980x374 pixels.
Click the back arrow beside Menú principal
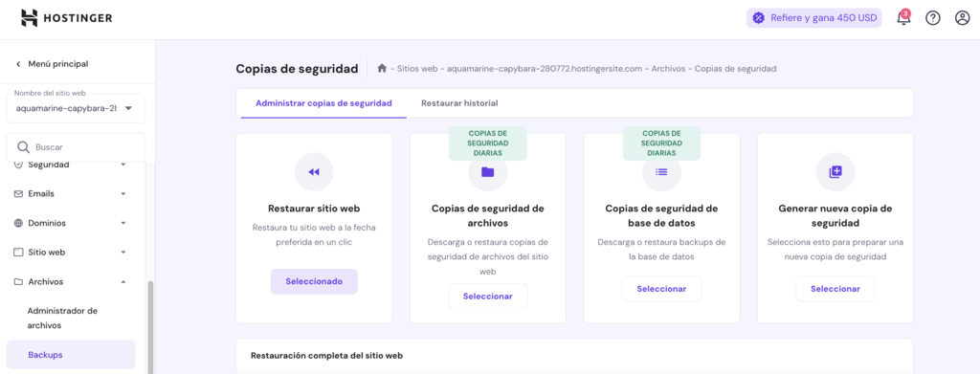tap(18, 64)
